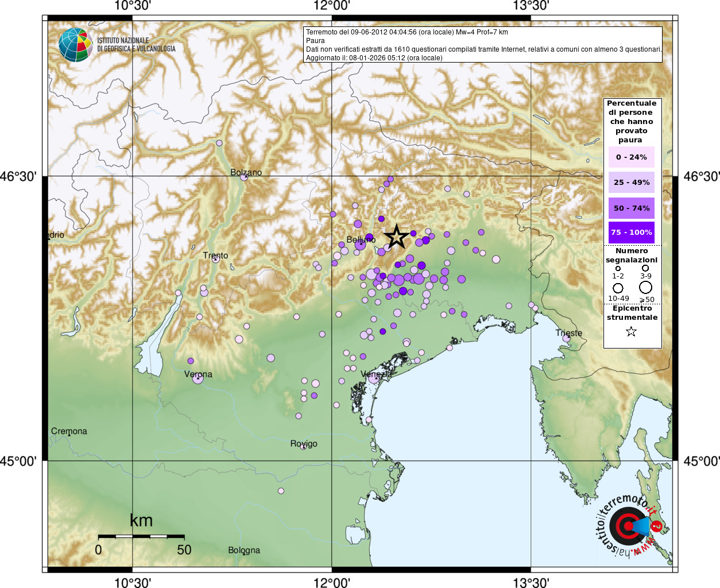The width and height of the screenshot is (720, 588).
Task: Click the 3-9 reports legend circle
Action: (x=645, y=268)
